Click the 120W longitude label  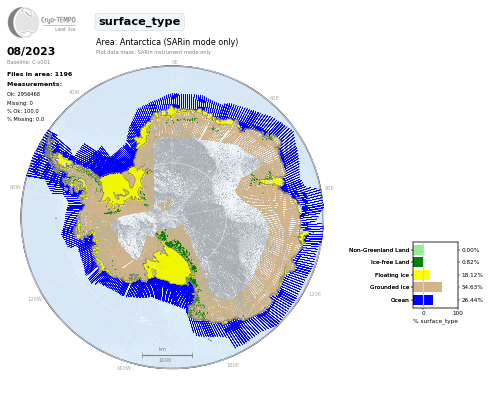tap(35, 299)
